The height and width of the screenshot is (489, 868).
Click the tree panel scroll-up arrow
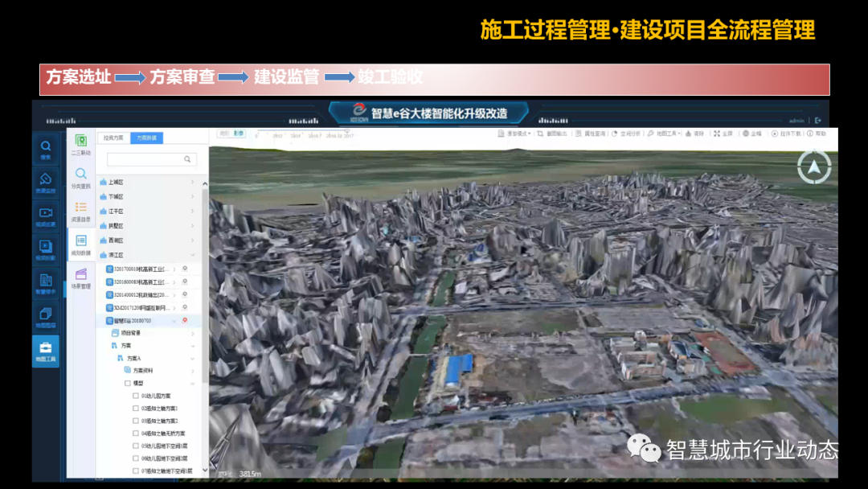pos(205,183)
